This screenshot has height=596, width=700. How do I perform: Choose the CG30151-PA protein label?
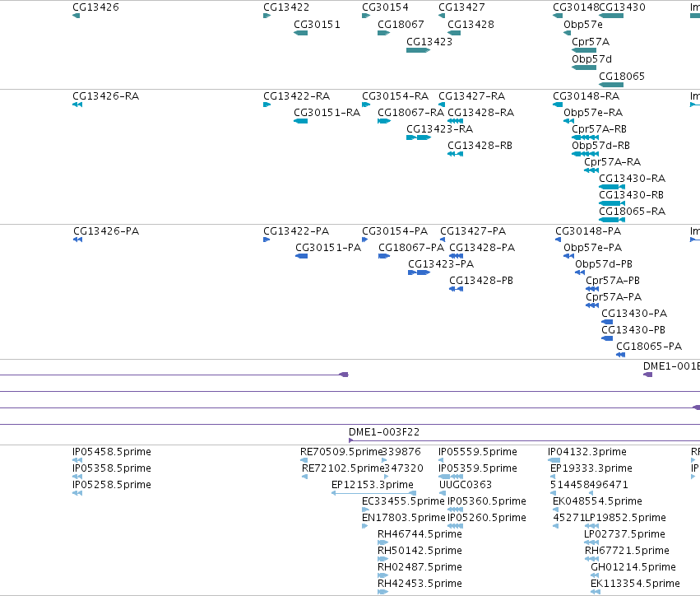[328, 248]
